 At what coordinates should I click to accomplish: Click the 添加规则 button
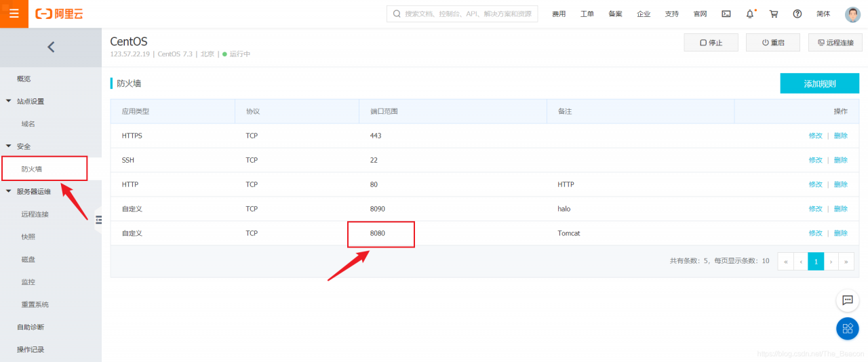click(820, 83)
